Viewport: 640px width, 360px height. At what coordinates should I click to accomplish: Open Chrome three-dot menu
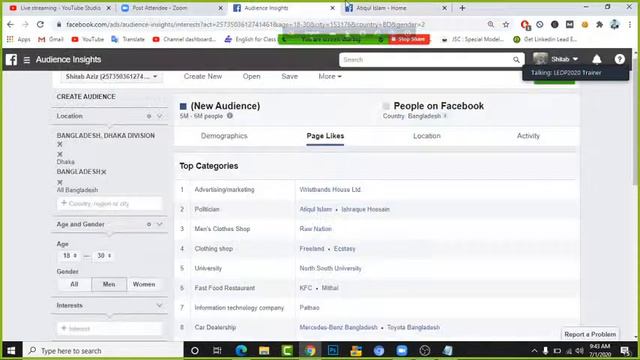coord(630,24)
